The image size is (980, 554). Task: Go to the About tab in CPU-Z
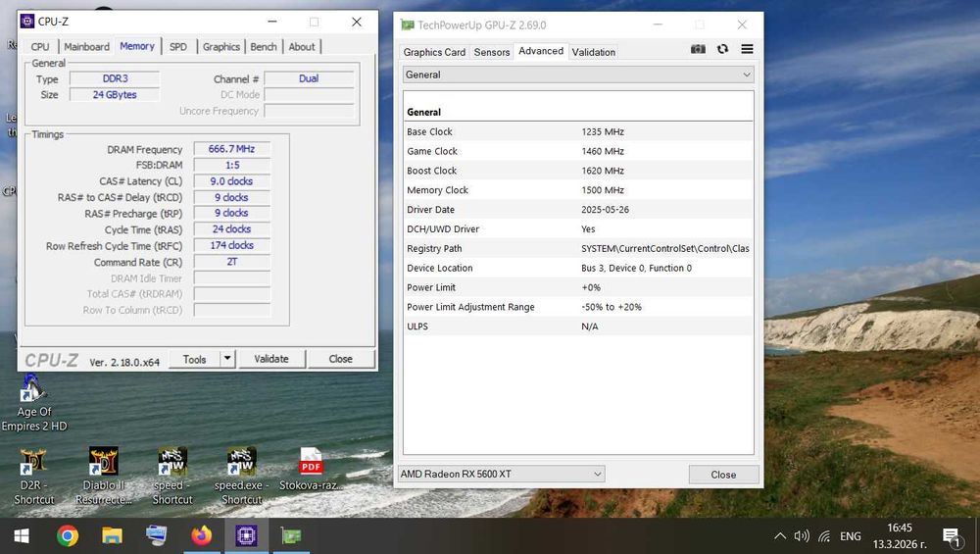tap(302, 47)
